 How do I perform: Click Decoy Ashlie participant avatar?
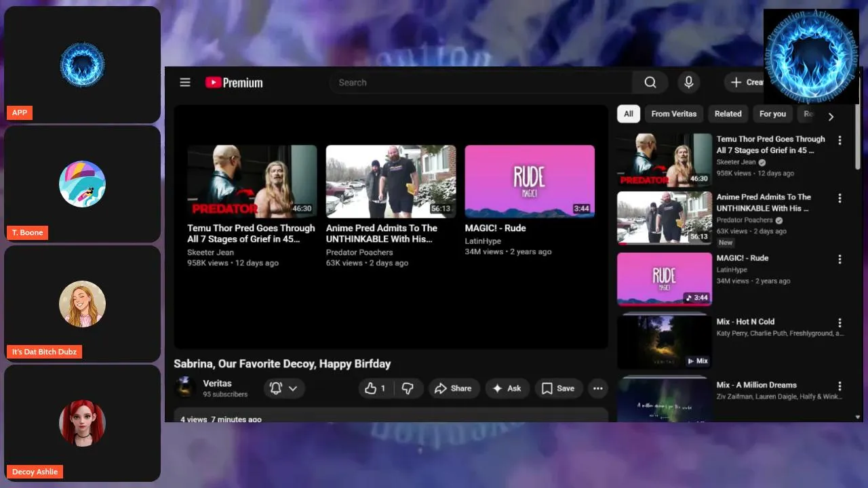82,423
